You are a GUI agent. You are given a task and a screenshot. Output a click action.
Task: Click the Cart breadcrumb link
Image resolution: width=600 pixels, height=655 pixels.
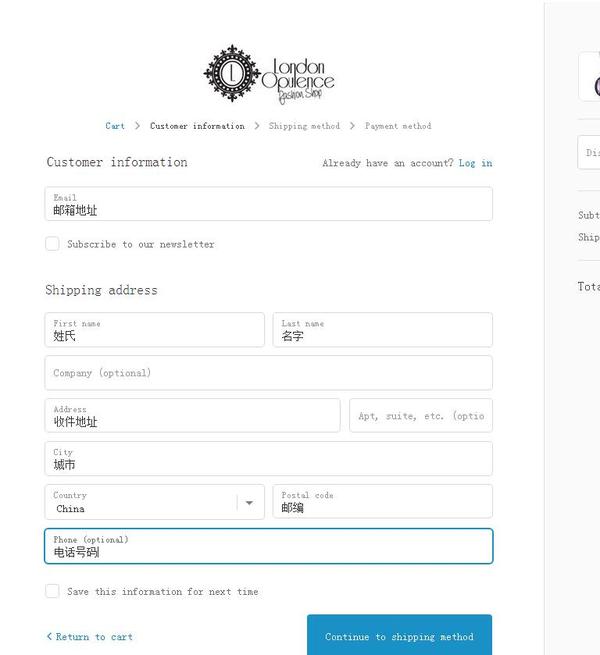tap(115, 126)
